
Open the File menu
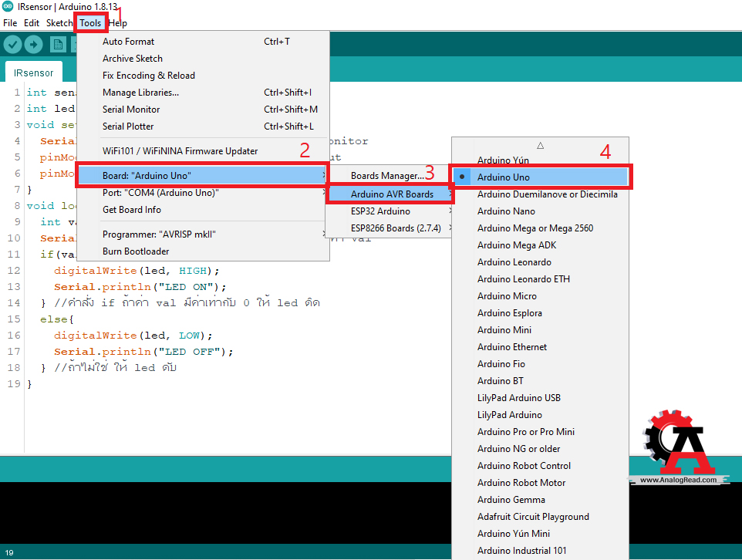[10, 22]
